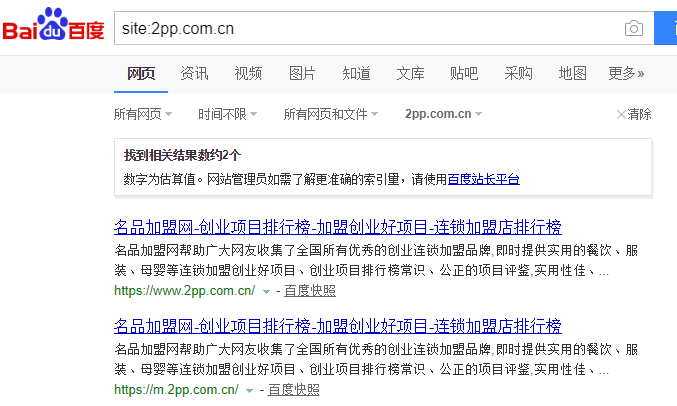Screen dimensions: 677x406
Task: Switch to the 视频 tab
Action: 248,73
